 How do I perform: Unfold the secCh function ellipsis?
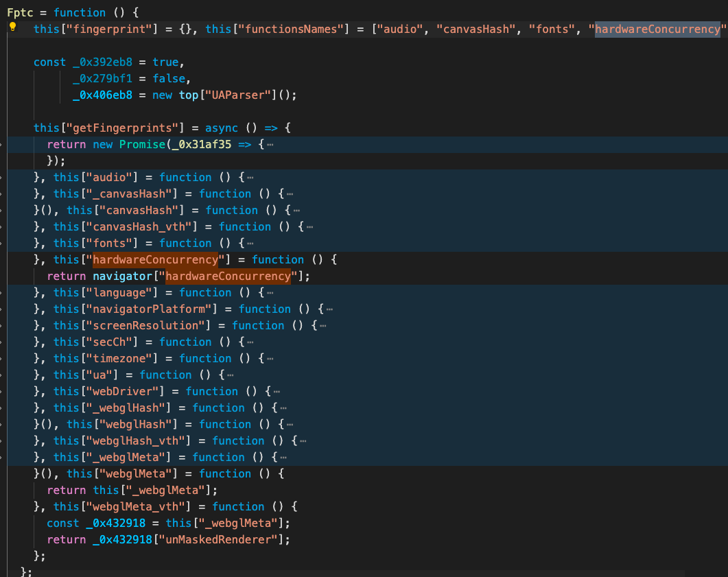tap(250, 342)
